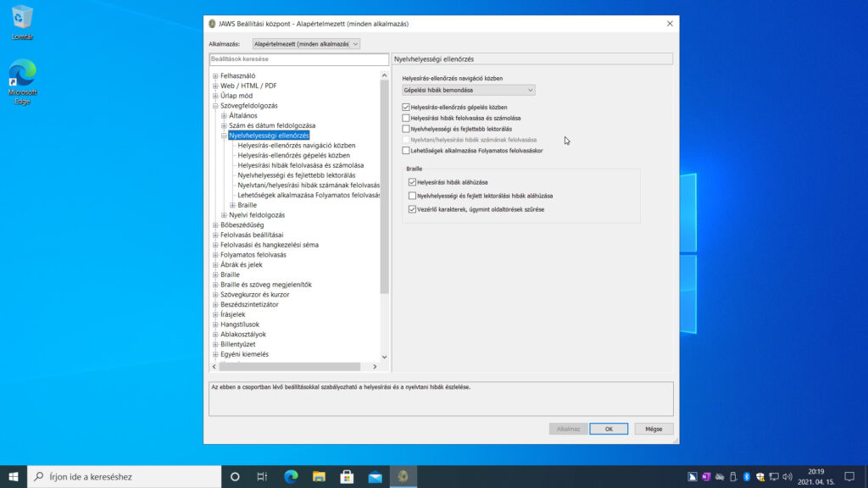This screenshot has width=868, height=488.
Task: Uncheck Vezérlő karakterek szűrése checkbox
Action: click(x=412, y=209)
